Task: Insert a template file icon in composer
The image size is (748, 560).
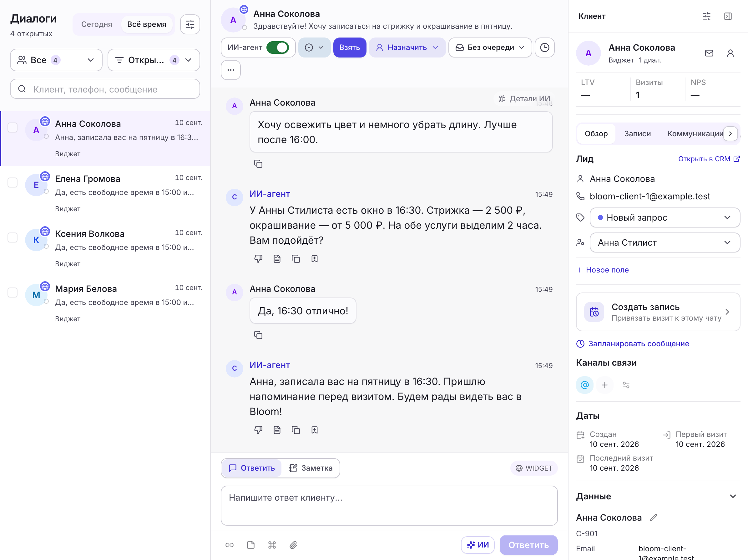Action: [250, 545]
